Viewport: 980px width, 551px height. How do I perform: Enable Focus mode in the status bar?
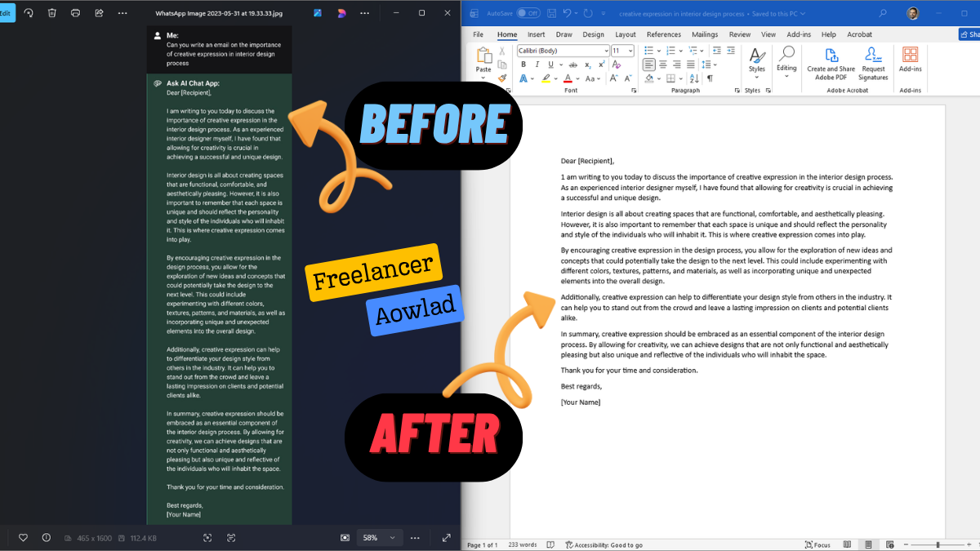point(817,544)
